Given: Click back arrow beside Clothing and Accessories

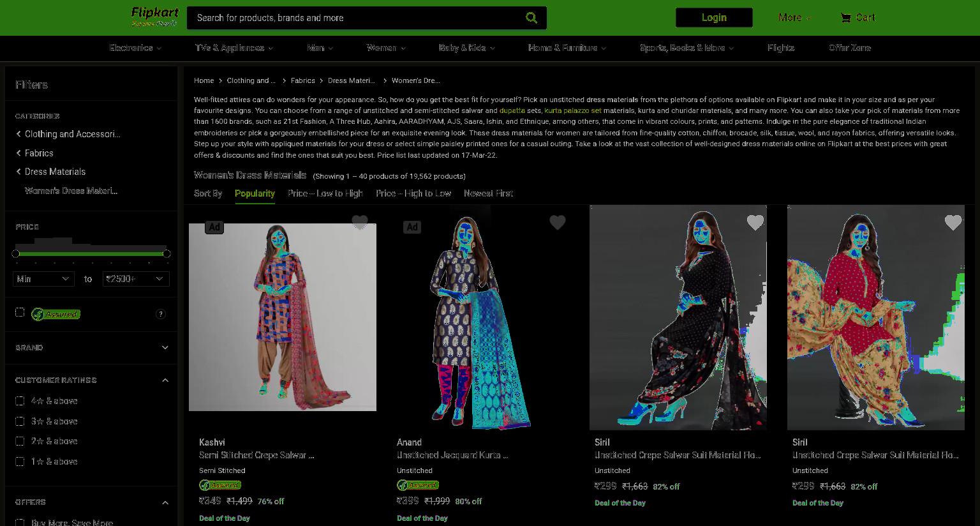Looking at the screenshot, I should (x=19, y=134).
